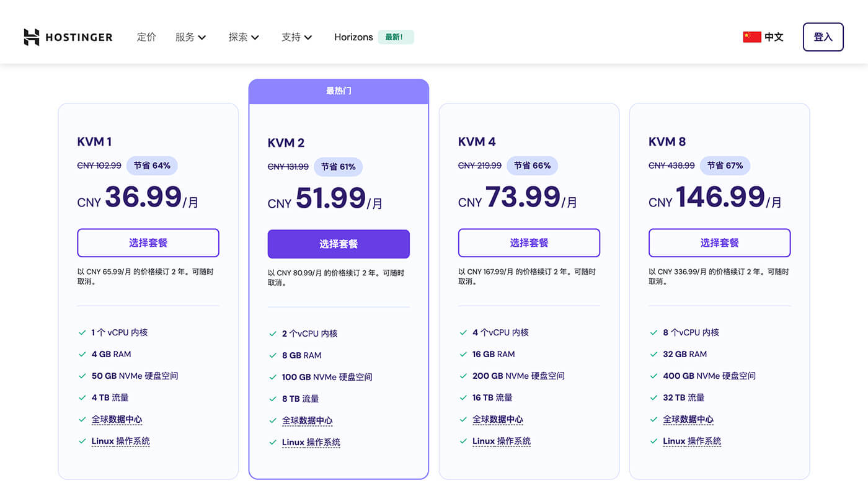Viewport: 868px width, 496px height.
Task: Choose the KVM 1 plan's 选择套餐 button
Action: point(148,242)
